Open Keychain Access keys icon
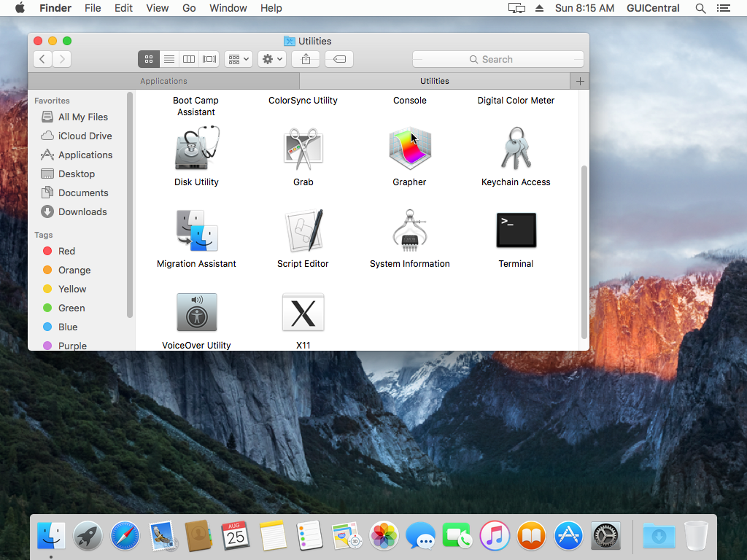The height and width of the screenshot is (560, 747). (516, 149)
